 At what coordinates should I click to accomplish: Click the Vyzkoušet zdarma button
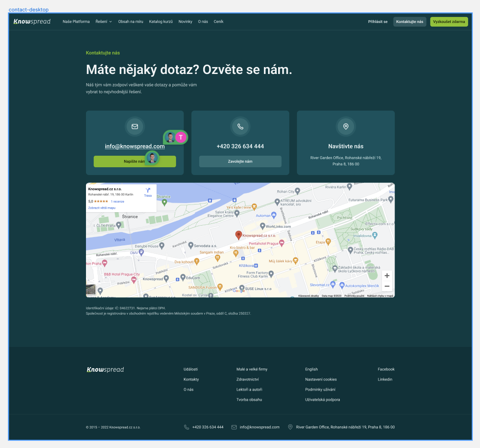coord(449,21)
